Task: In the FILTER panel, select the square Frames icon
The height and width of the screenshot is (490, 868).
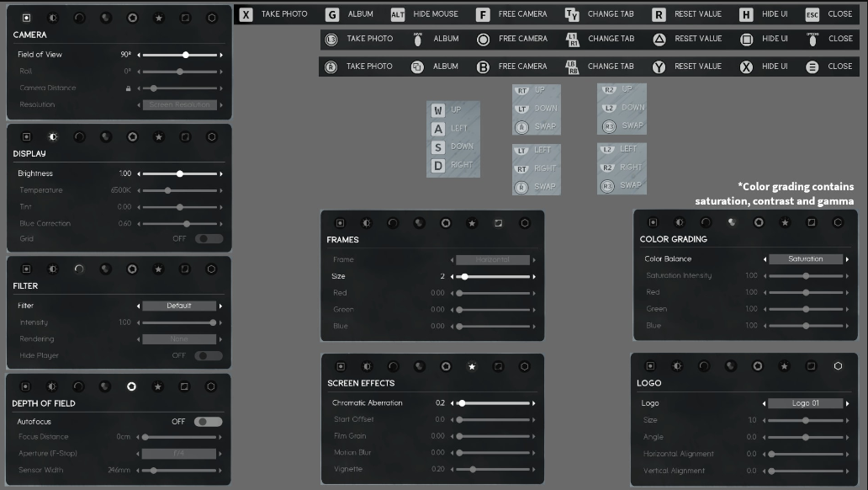Action: point(184,269)
